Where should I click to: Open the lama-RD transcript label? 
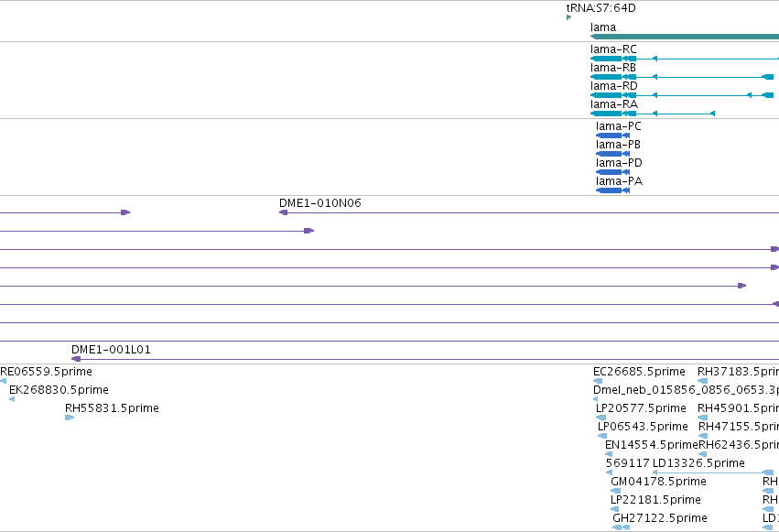tap(613, 86)
